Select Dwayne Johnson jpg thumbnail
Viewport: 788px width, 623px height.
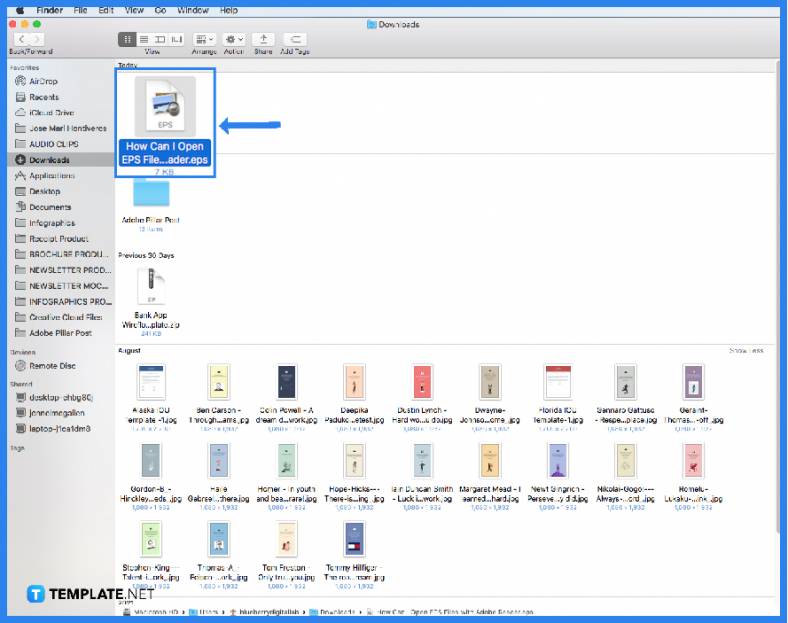tap(490, 382)
